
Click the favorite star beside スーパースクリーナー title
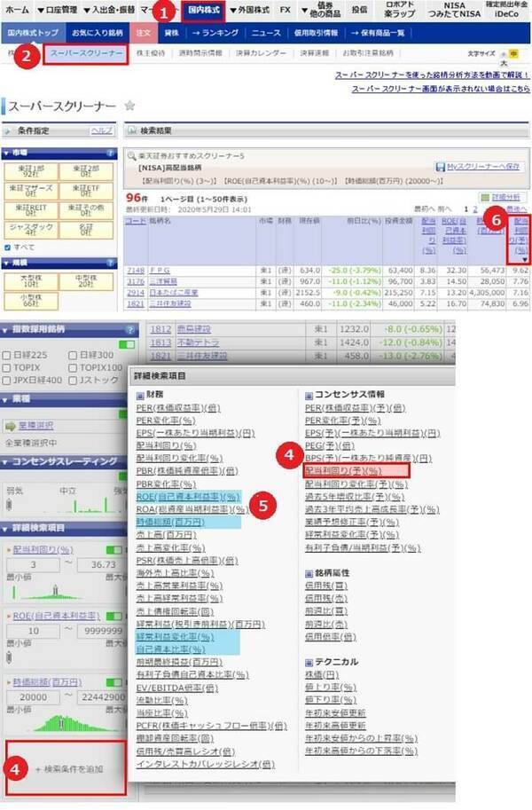pos(129,106)
